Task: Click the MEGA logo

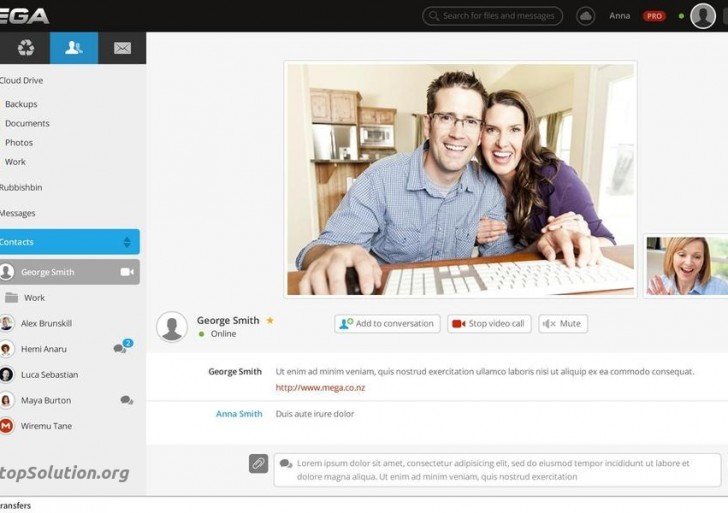Action: (24, 16)
